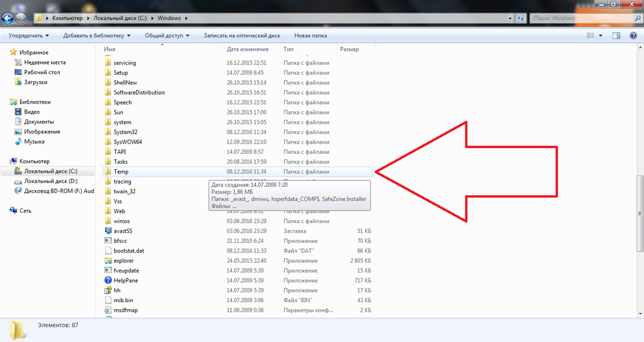Select Дисковод BD-ROM (F:) drive
This screenshot has height=342, width=644.
click(x=58, y=191)
